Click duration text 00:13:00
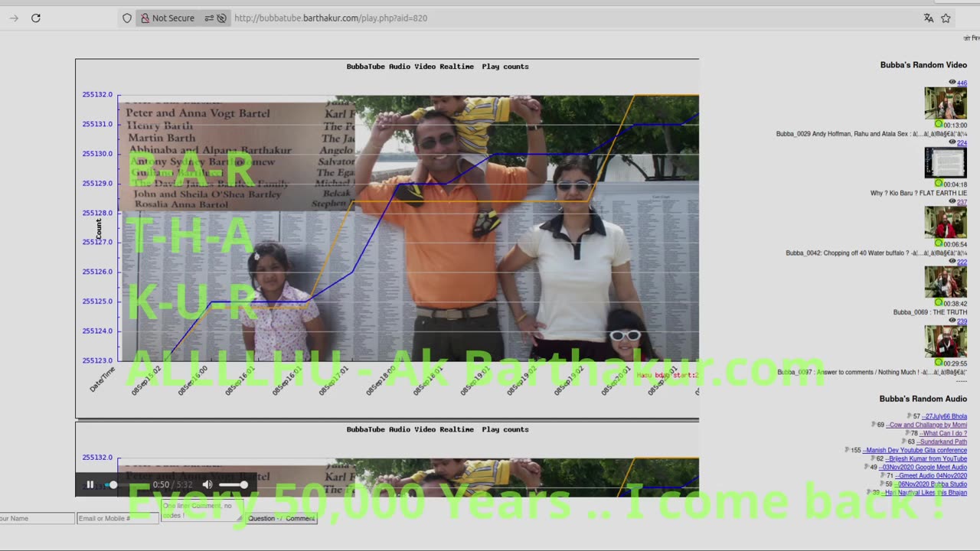Screen dimensions: 980x551 pos(955,125)
